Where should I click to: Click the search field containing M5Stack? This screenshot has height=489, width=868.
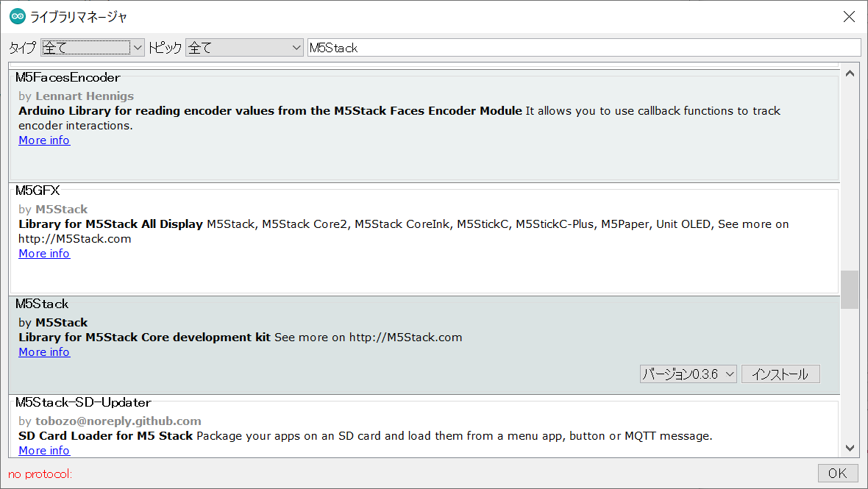pyautogui.click(x=584, y=48)
